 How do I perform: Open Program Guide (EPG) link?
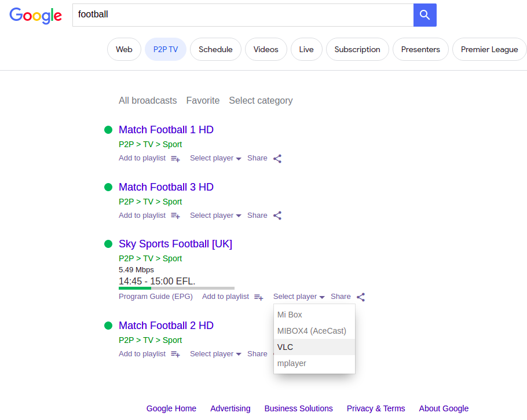[156, 297]
